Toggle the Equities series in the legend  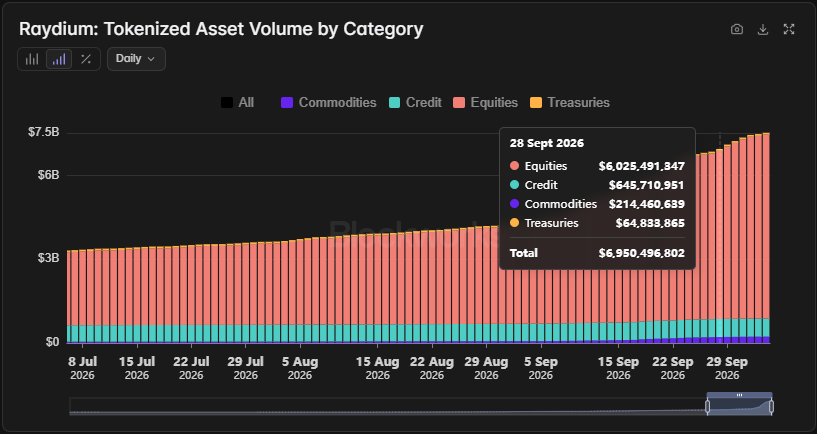486,103
